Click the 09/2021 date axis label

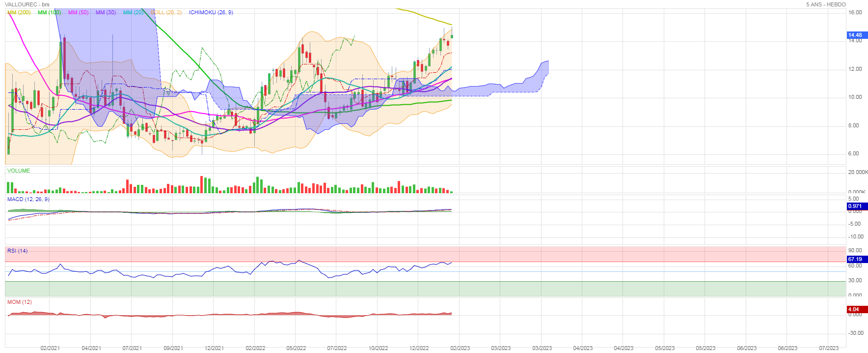click(x=173, y=348)
